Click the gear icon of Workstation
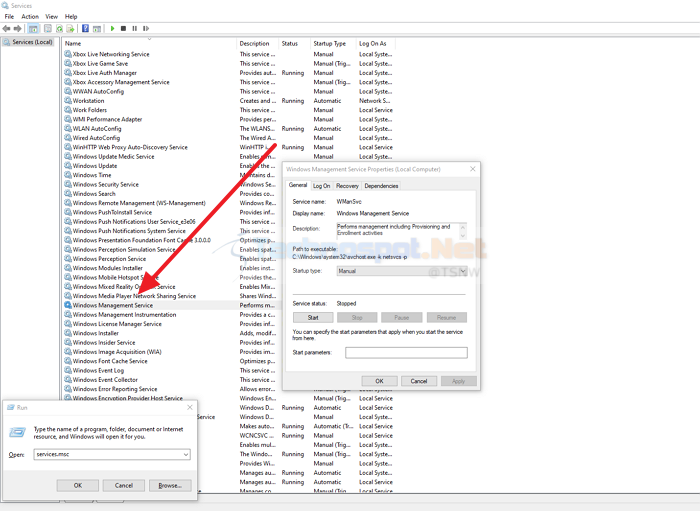This screenshot has width=700, height=511. tap(68, 100)
